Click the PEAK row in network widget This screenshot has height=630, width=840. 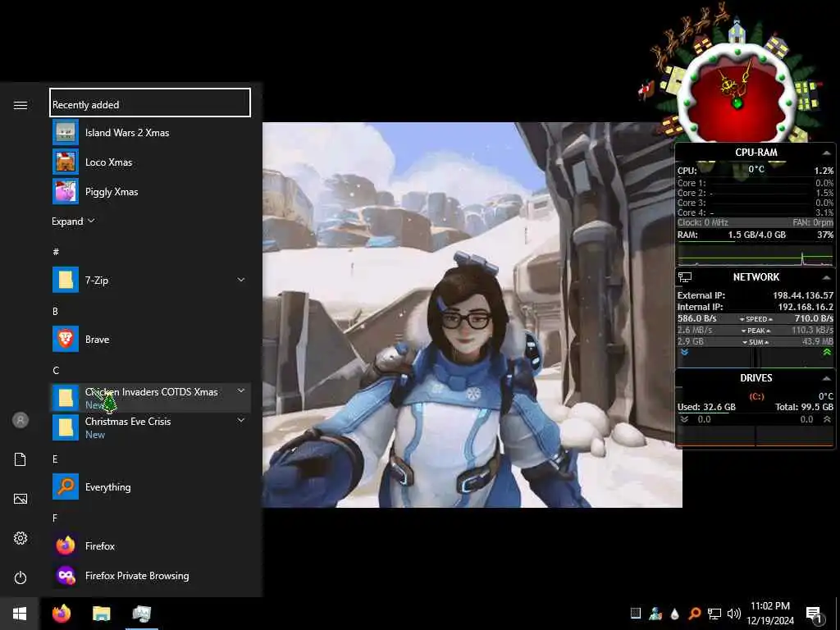pyautogui.click(x=756, y=331)
